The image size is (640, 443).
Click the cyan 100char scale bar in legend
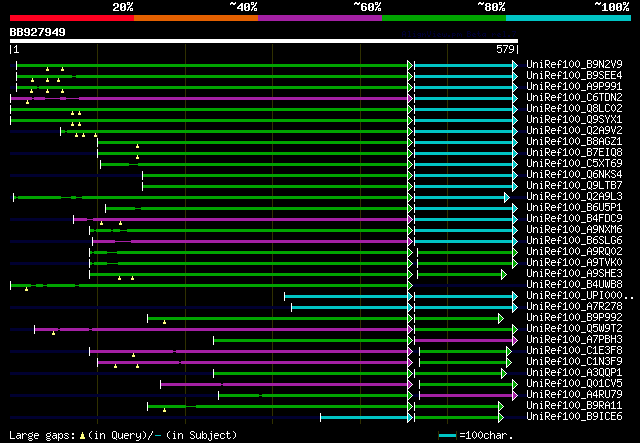447,436
